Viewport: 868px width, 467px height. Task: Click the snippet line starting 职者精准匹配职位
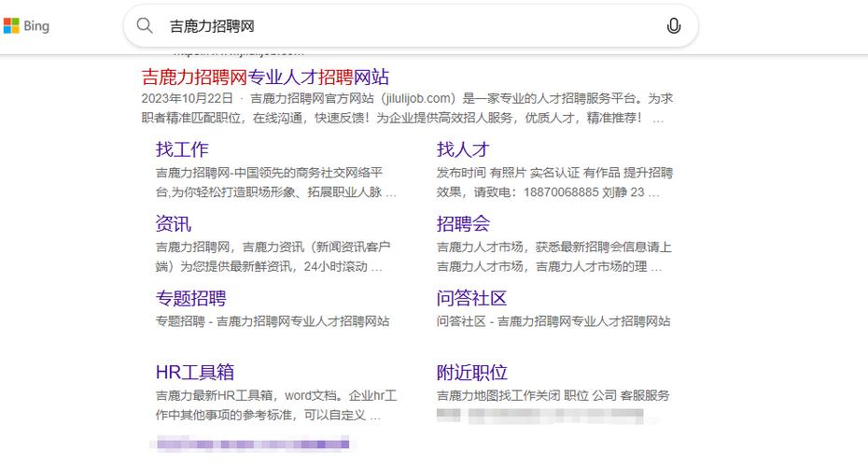[x=402, y=118]
